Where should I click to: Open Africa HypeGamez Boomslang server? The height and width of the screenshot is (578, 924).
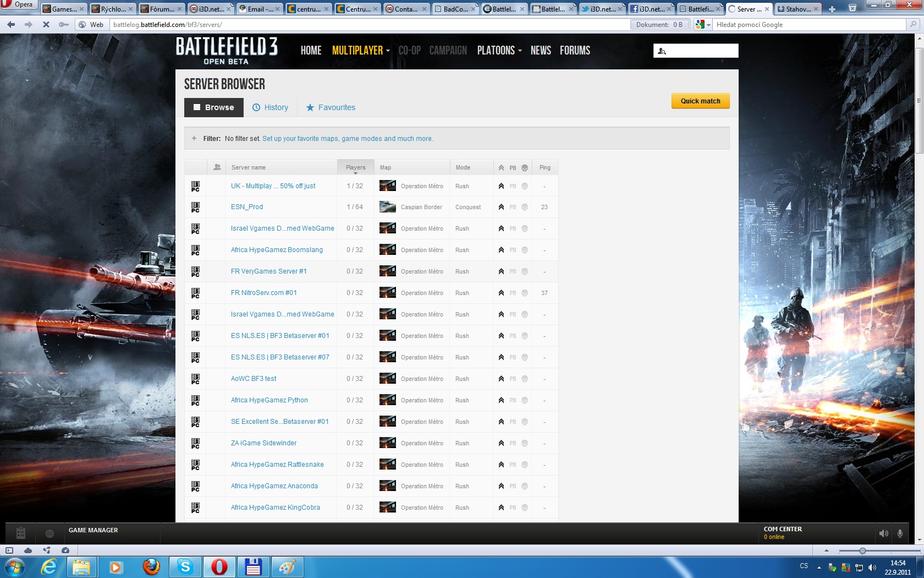277,250
